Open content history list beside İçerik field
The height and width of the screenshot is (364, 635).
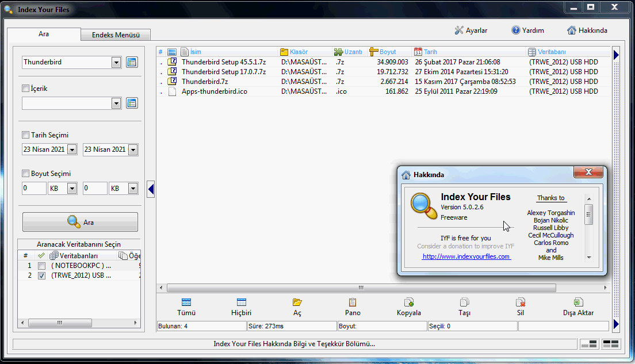pos(132,104)
